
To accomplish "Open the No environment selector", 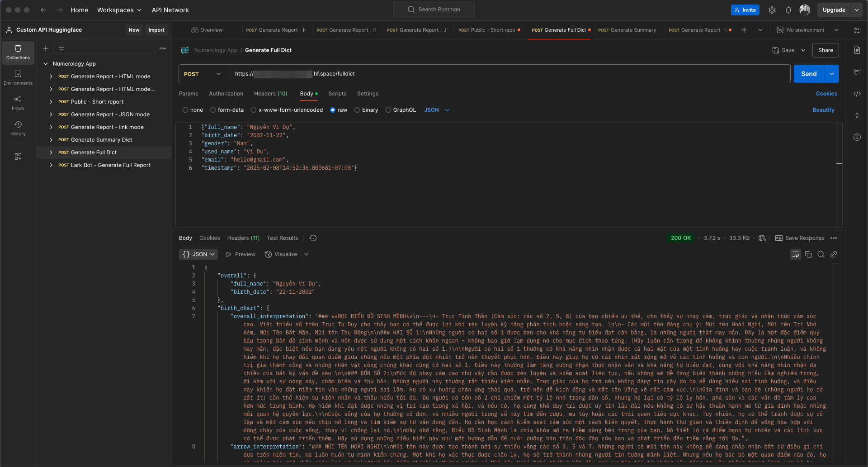I will point(807,30).
